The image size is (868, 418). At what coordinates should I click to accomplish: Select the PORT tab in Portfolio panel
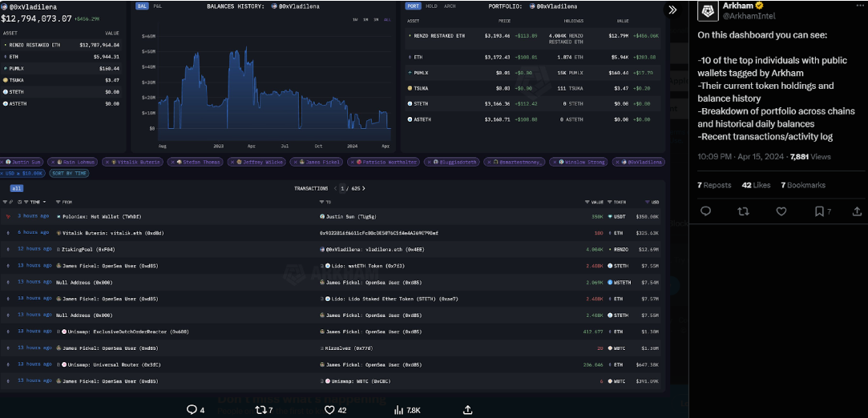413,6
